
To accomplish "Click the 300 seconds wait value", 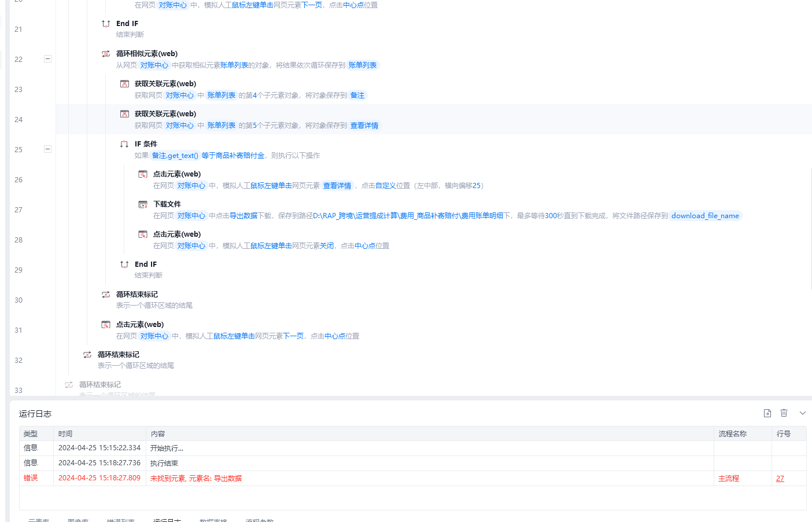I will click(x=551, y=216).
